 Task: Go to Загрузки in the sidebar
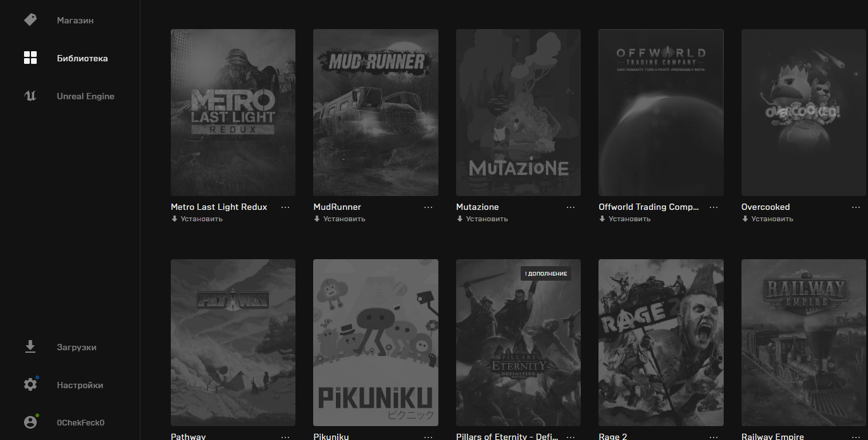tap(77, 347)
